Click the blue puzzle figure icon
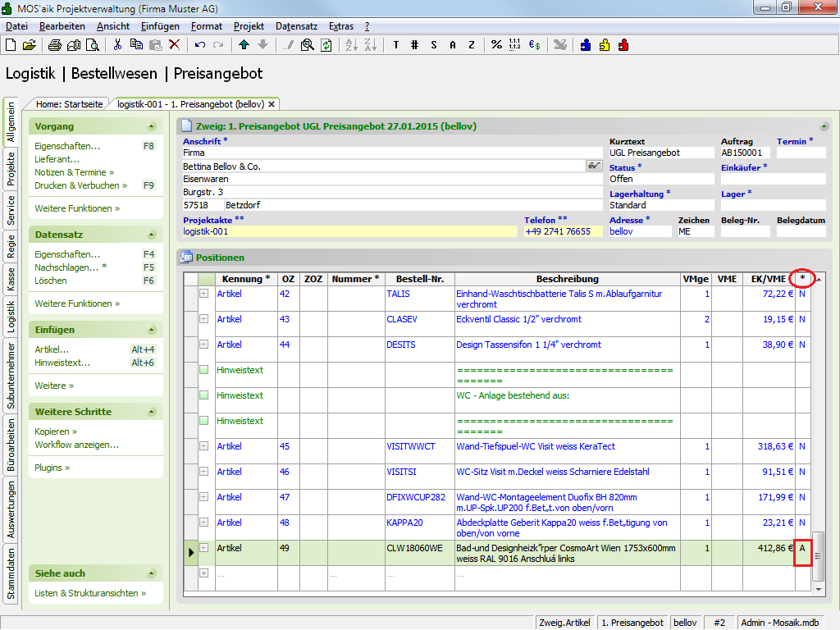 pos(586,45)
